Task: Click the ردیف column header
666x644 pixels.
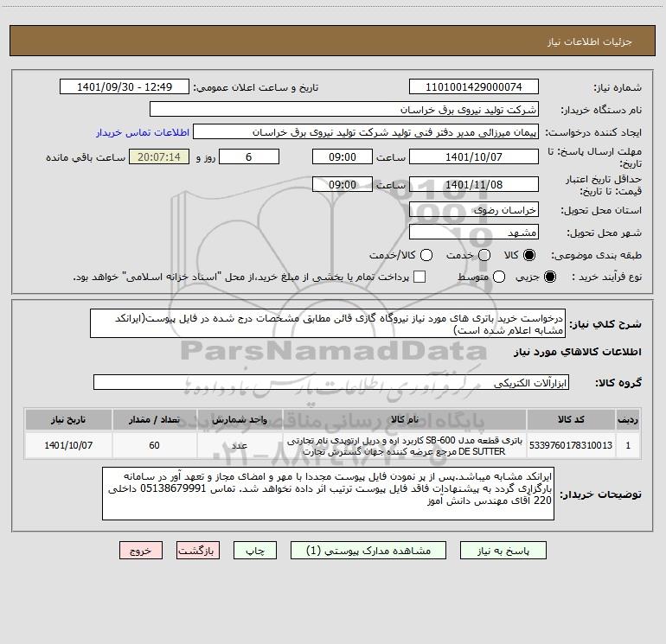Action: click(628, 419)
